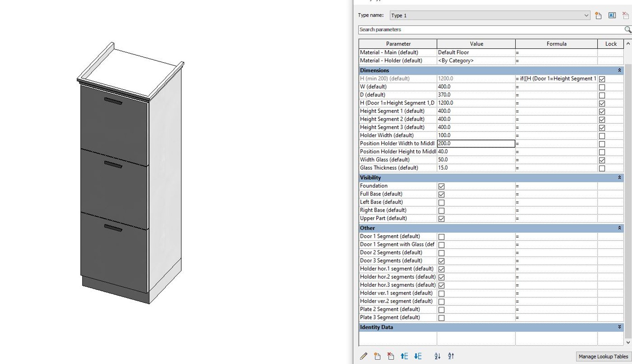Click the Formula column header
The width and height of the screenshot is (632, 364).
point(556,44)
